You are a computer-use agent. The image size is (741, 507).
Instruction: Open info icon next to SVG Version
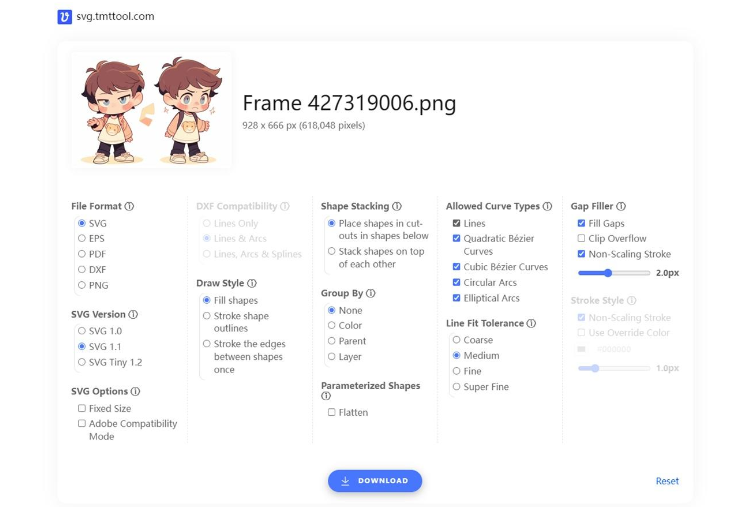133,315
